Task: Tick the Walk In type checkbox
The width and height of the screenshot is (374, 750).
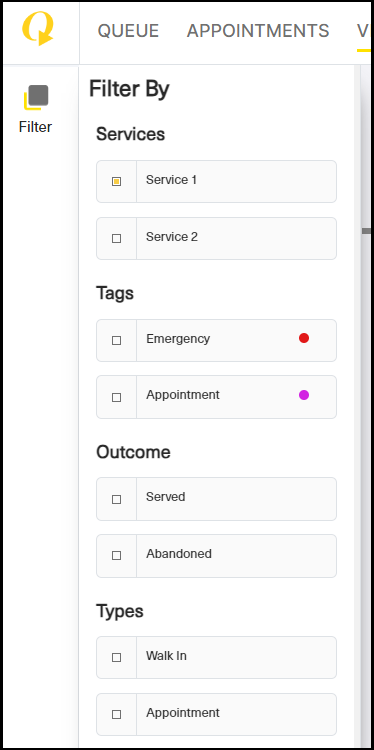Action: click(x=116, y=658)
